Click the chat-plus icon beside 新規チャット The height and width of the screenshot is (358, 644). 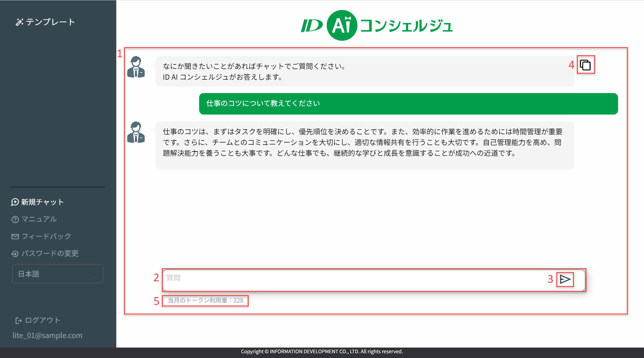15,202
